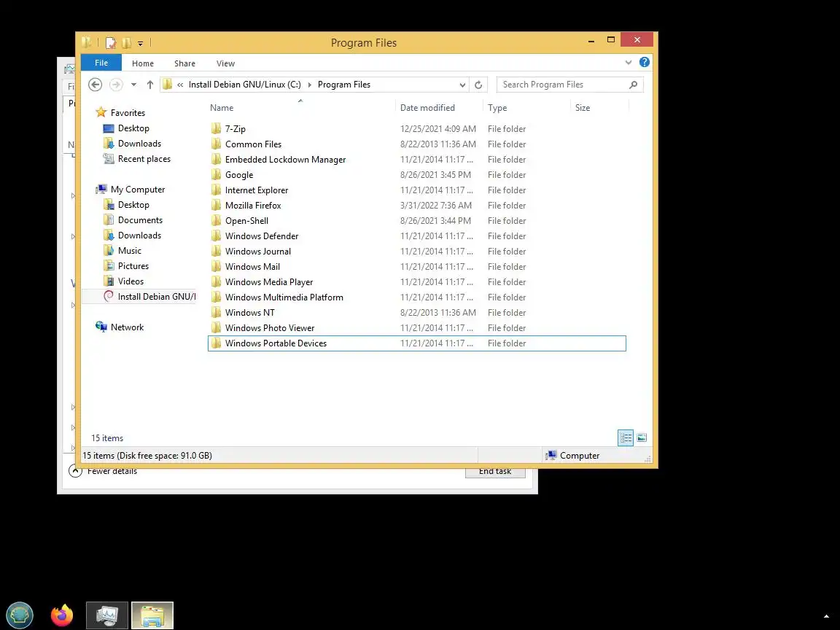Click the 3/31/2022 7:36 AM date cell
The image size is (840, 630).
(x=435, y=205)
